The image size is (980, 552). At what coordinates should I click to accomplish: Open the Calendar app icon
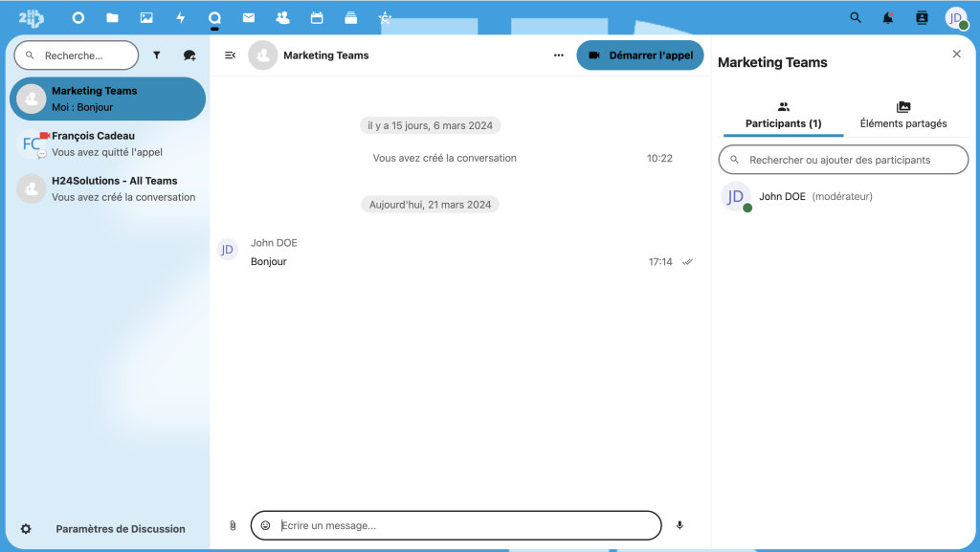pyautogui.click(x=317, y=17)
